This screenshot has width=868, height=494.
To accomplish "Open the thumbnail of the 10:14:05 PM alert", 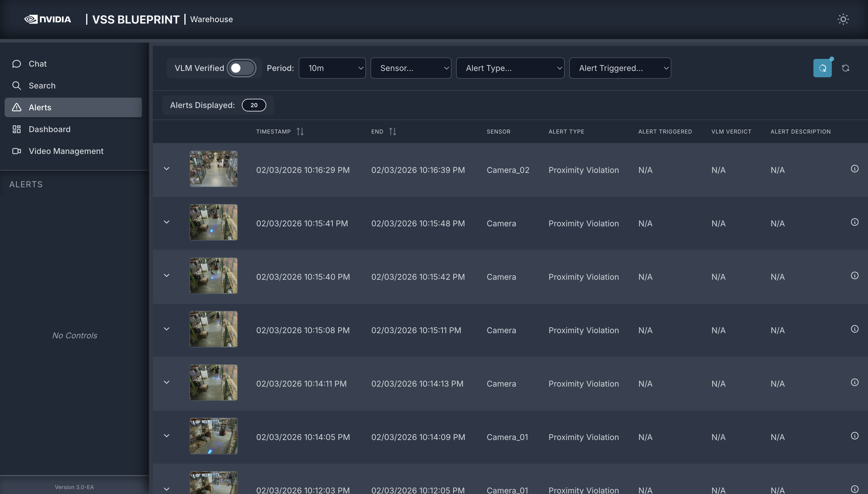I will (x=213, y=436).
